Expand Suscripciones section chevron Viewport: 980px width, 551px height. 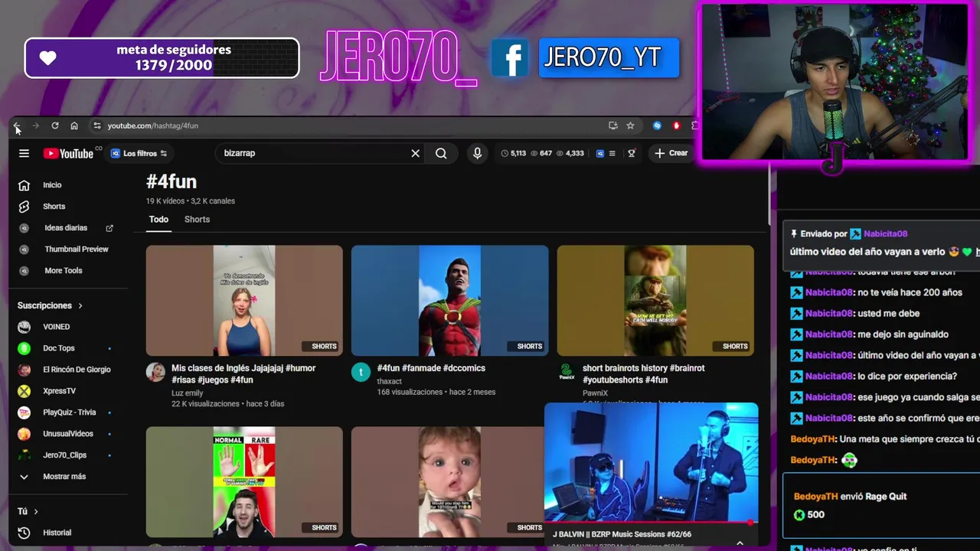tap(80, 305)
